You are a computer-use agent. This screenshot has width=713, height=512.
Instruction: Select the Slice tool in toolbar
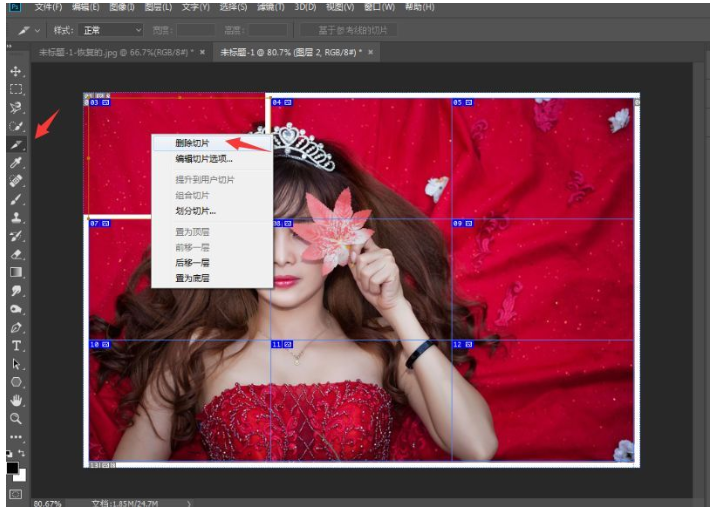[16, 144]
